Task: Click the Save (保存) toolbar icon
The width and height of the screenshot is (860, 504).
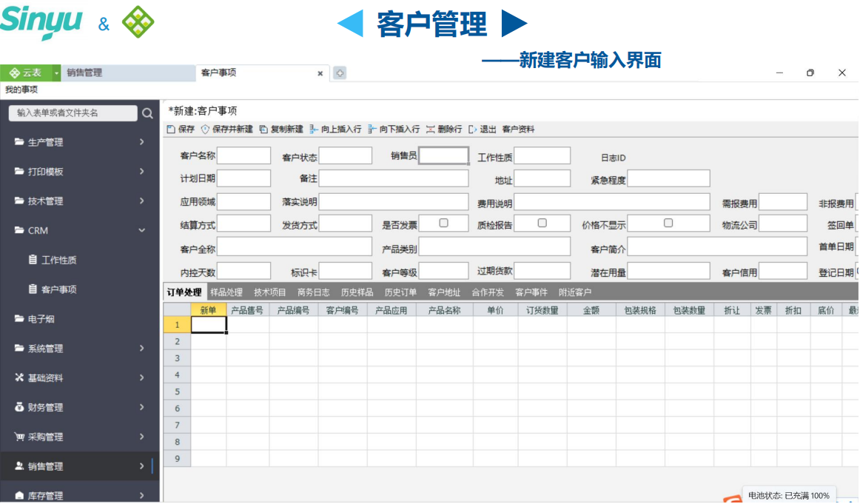Action: [x=171, y=130]
